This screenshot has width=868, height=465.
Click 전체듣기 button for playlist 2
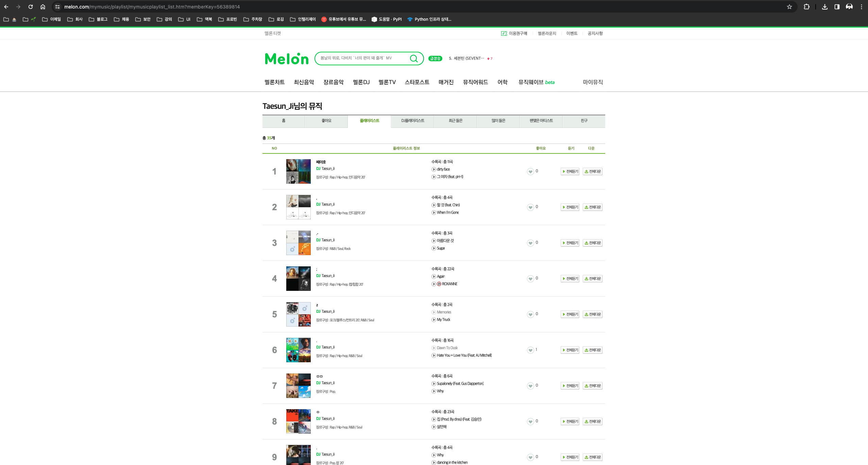pyautogui.click(x=570, y=207)
